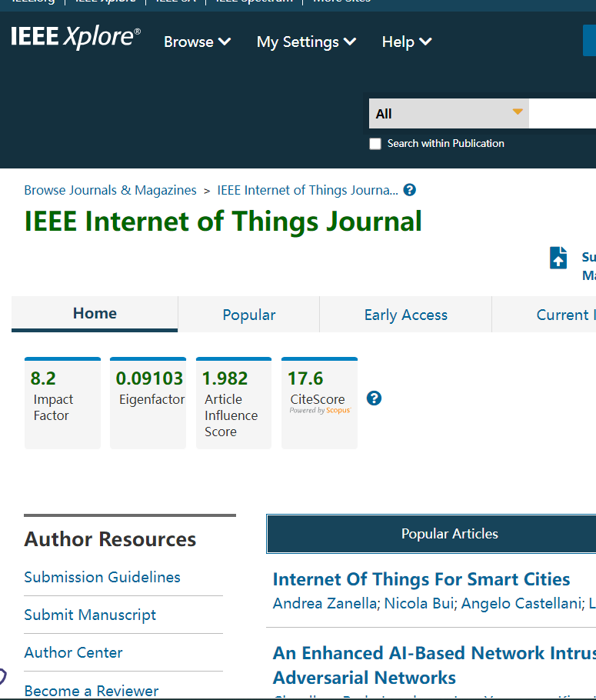Expand the Help menu chevron
The image size is (596, 700).
coord(424,42)
